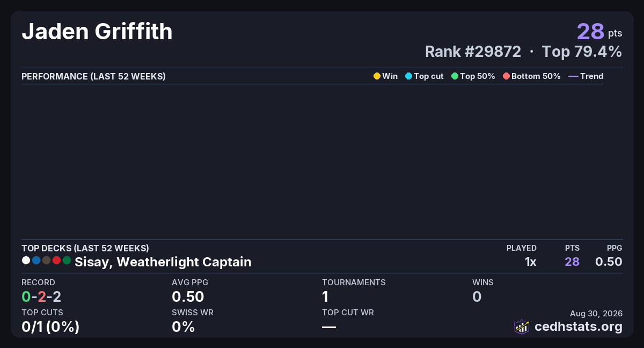Click the PLAYED column header

pyautogui.click(x=522, y=248)
